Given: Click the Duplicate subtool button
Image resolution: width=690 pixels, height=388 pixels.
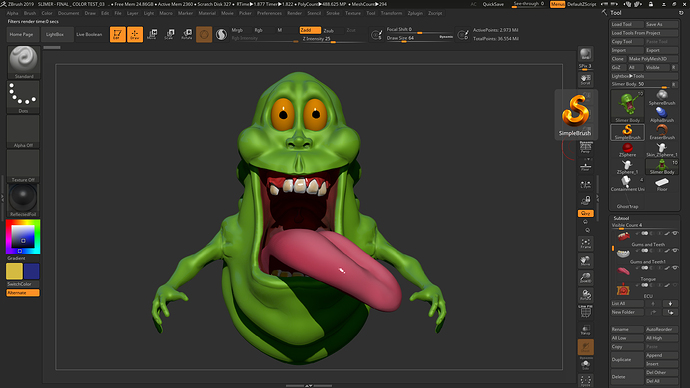Looking at the screenshot, I should point(628,359).
